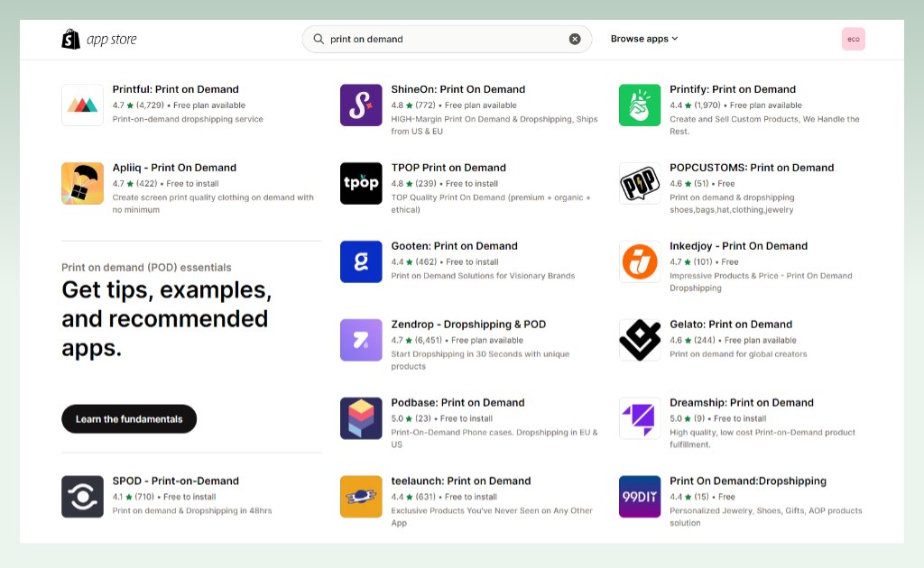This screenshot has width=924, height=568.
Task: Open 'SPOD - Print-on-Demand' title link
Action: [176, 481]
